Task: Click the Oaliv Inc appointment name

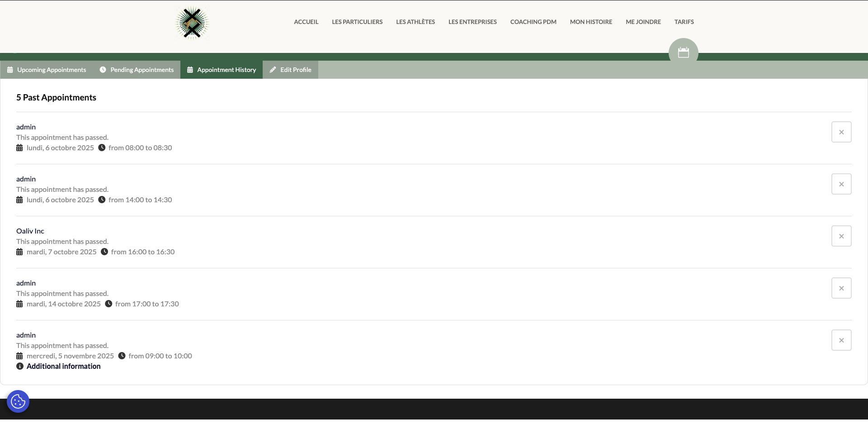Action: [x=30, y=231]
